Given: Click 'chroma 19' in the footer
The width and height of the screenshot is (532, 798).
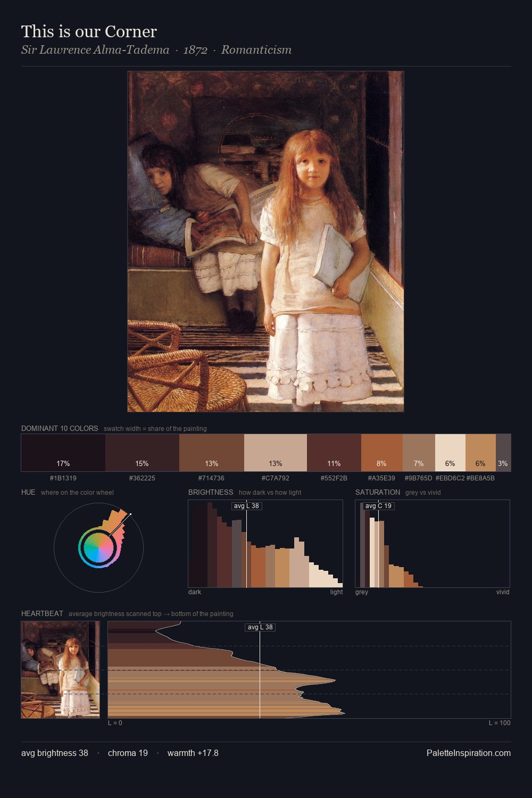Looking at the screenshot, I should pyautogui.click(x=128, y=753).
